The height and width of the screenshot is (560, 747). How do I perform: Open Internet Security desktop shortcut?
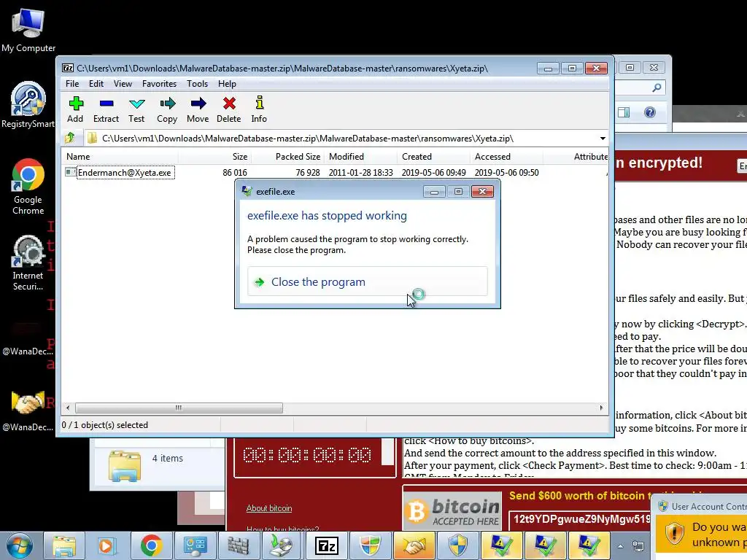click(x=28, y=262)
